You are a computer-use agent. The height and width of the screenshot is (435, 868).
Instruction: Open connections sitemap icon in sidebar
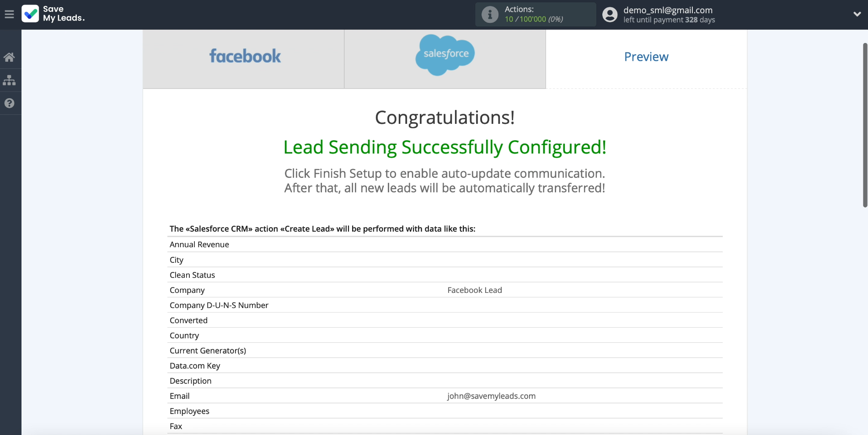point(9,80)
